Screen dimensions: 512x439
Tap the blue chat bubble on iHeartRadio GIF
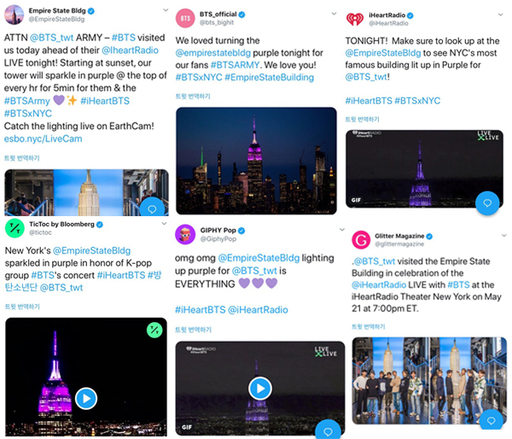point(487,203)
